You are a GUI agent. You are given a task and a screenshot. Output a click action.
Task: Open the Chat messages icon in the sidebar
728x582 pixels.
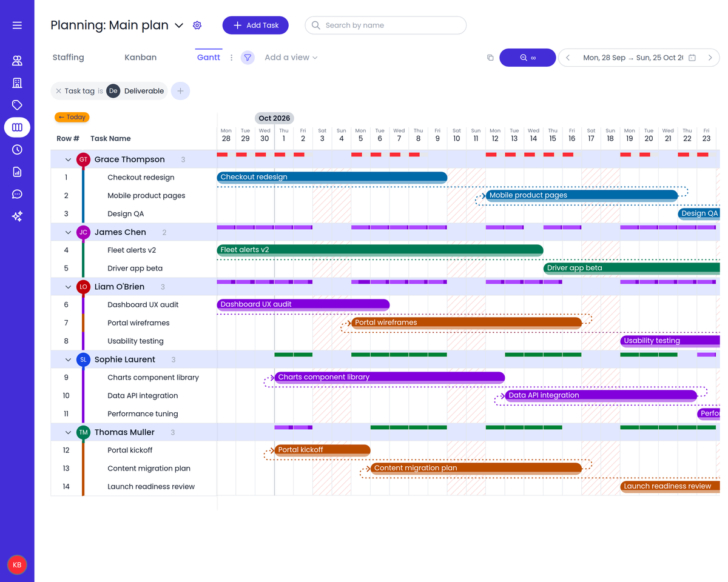(17, 194)
